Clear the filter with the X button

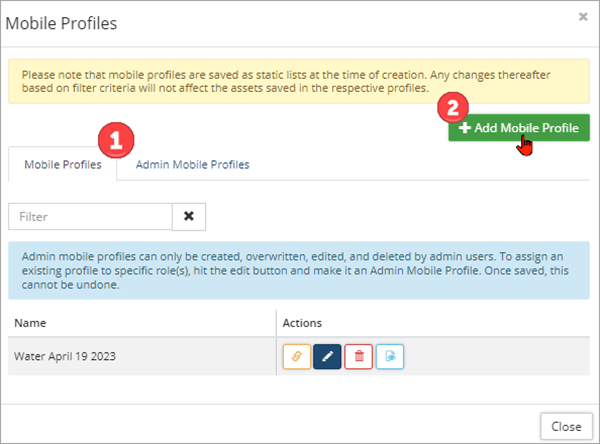coord(188,216)
